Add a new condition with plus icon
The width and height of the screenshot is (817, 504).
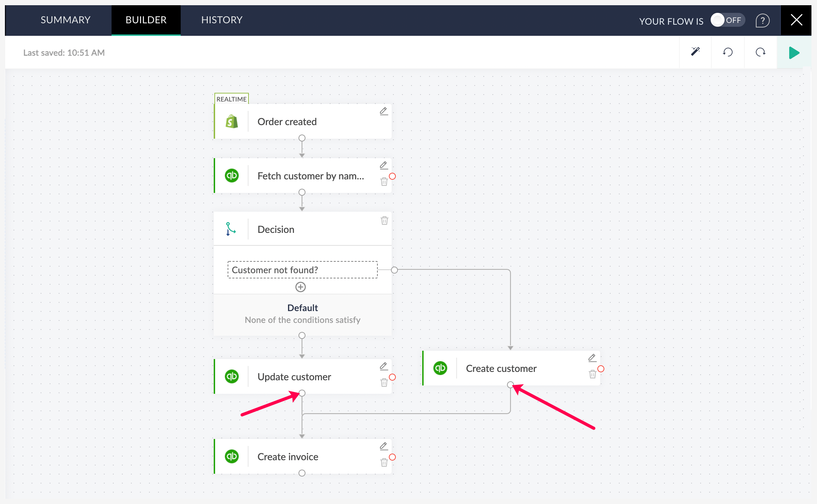coord(301,287)
